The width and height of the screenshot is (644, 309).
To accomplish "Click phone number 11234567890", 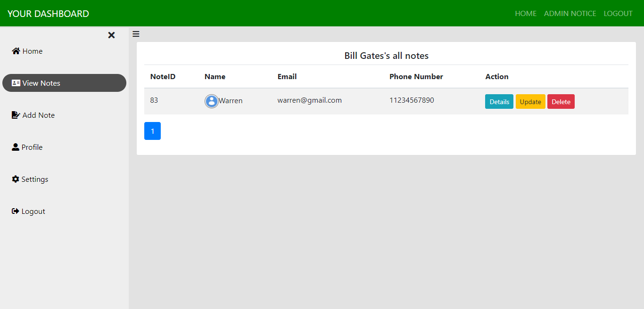I will click(x=412, y=100).
